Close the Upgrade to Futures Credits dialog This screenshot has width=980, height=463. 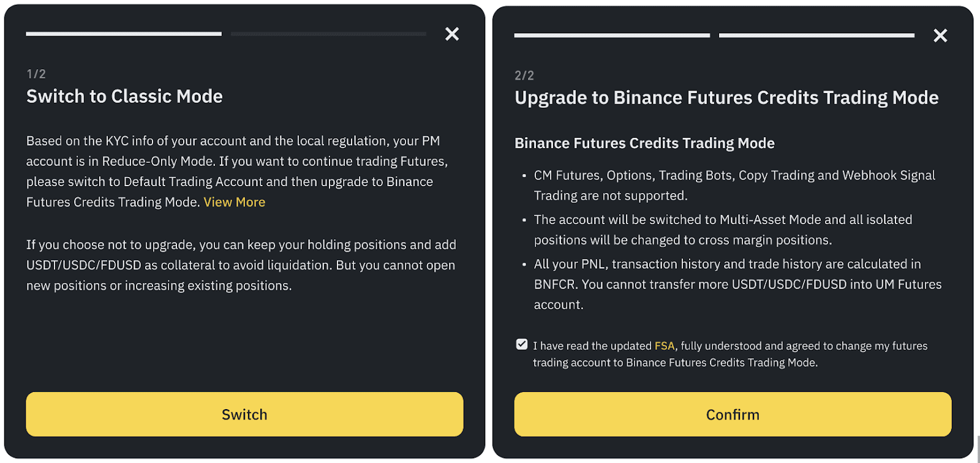[940, 36]
